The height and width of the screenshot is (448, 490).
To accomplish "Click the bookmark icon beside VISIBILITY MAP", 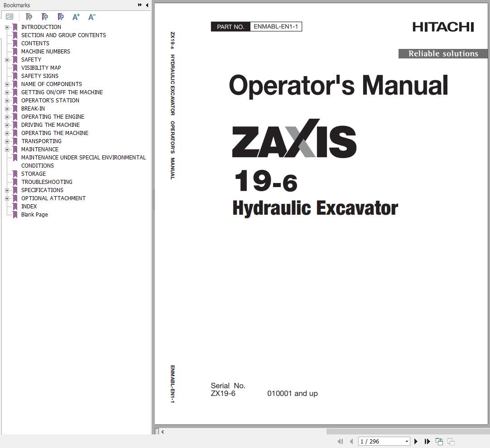I will coord(14,68).
